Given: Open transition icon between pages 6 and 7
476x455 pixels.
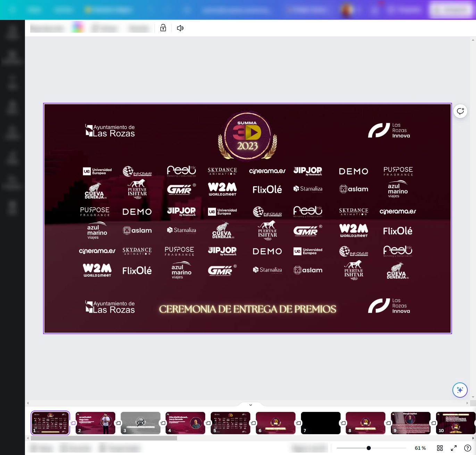Looking at the screenshot, I should (298, 423).
